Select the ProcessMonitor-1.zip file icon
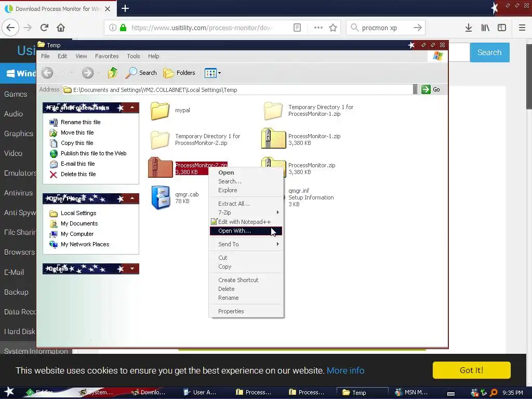 (x=273, y=138)
